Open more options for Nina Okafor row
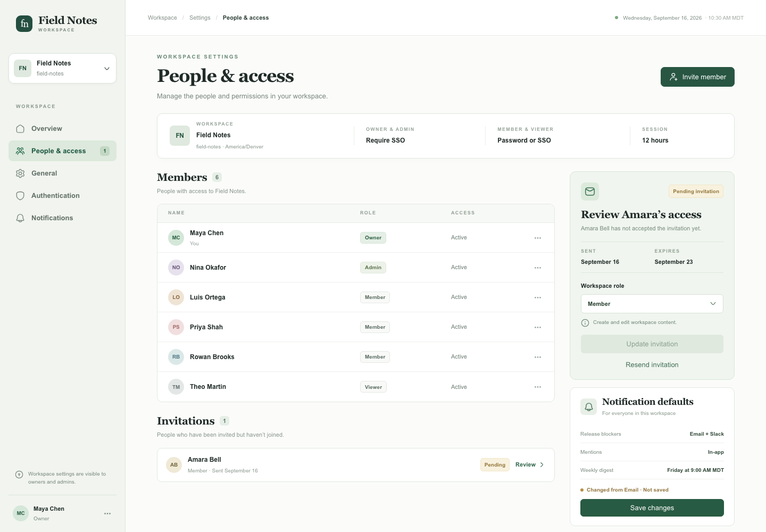Viewport: 766px width, 532px height. click(x=538, y=268)
